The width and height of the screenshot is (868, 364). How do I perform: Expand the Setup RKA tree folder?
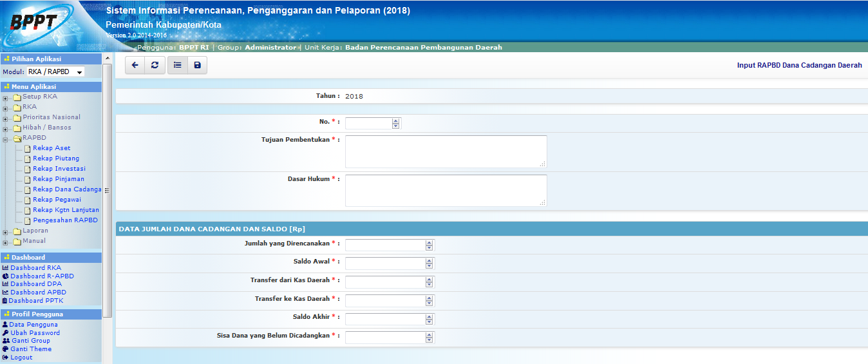pos(6,97)
